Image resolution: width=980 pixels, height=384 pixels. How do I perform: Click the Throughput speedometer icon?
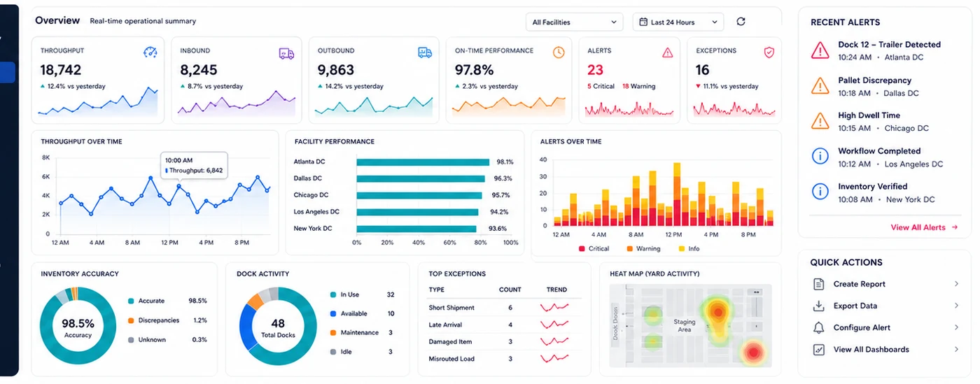click(x=150, y=52)
